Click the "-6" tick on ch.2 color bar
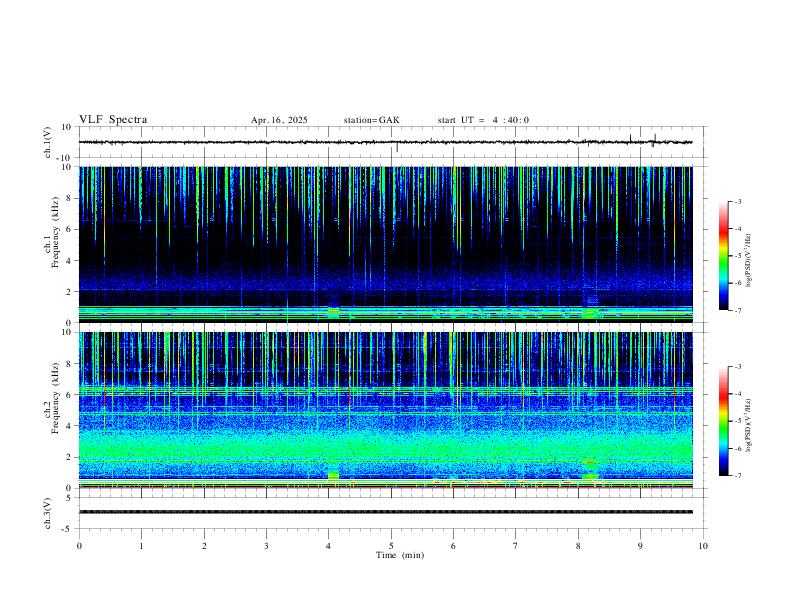Screen dimensions: 792x612 (737, 448)
